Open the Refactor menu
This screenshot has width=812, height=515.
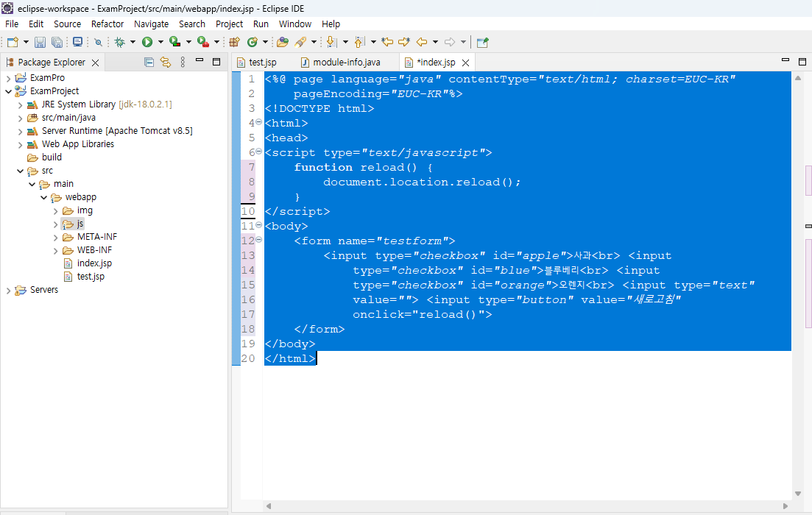tap(107, 24)
